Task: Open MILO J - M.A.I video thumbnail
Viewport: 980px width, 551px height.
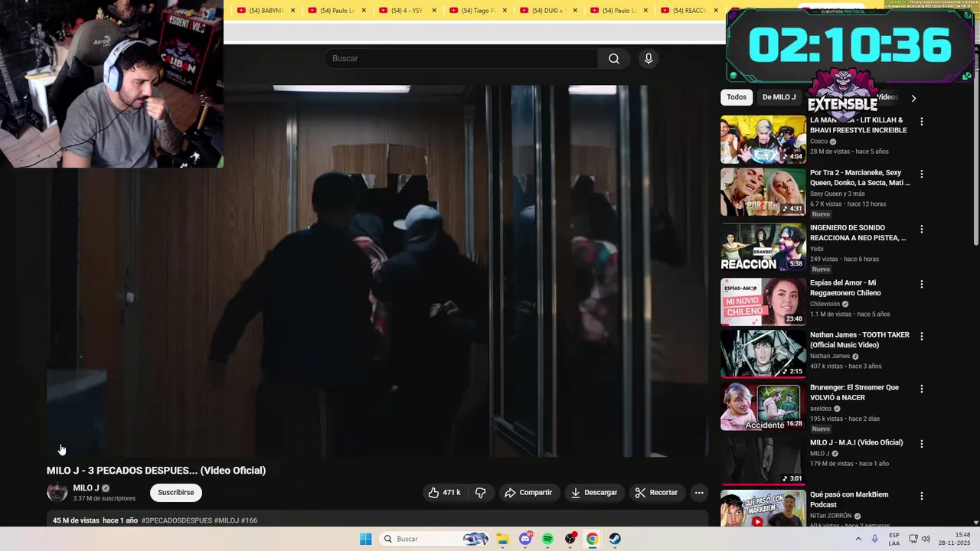Action: (763, 461)
